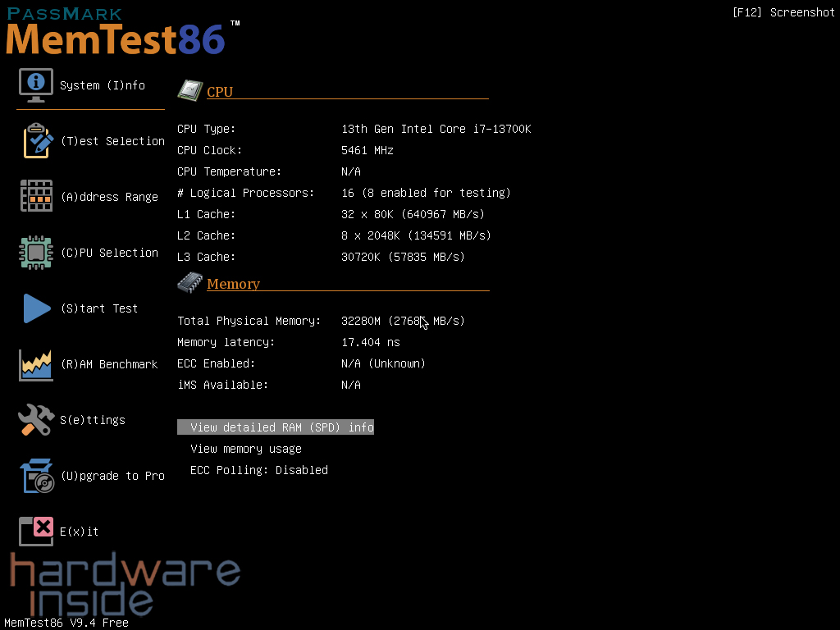The height and width of the screenshot is (630, 840).
Task: Click the CPU Clock value 5461 MHz
Action: click(367, 151)
